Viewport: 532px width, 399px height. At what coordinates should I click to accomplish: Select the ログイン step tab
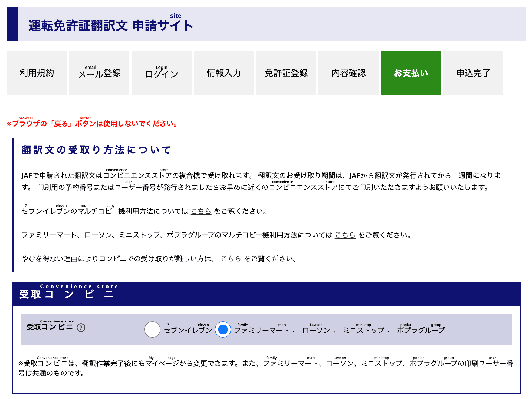(x=161, y=73)
